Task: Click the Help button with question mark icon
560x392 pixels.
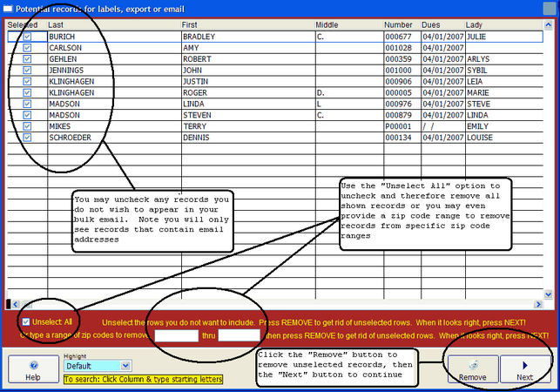Action: pyautogui.click(x=31, y=368)
